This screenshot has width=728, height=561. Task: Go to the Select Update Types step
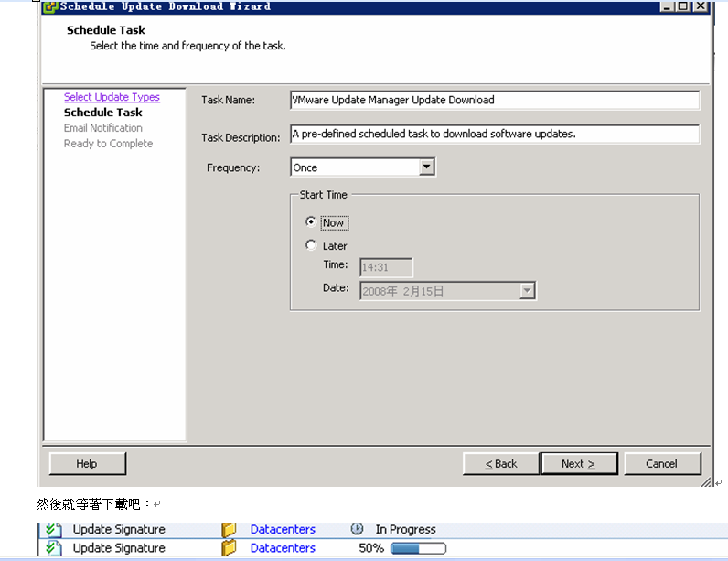tap(112, 97)
